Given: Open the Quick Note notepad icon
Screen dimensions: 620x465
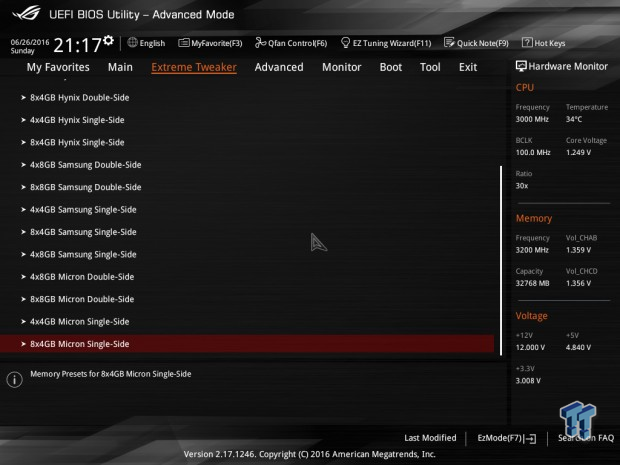Looking at the screenshot, I should (449, 42).
